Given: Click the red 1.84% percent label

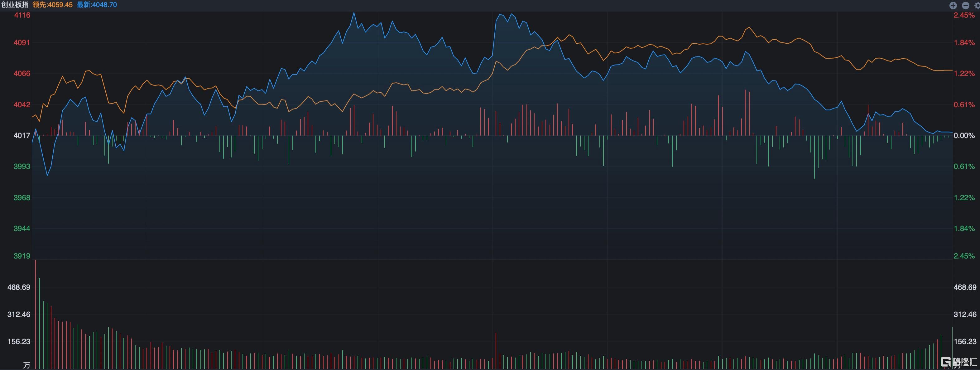Looking at the screenshot, I should pos(964,43).
